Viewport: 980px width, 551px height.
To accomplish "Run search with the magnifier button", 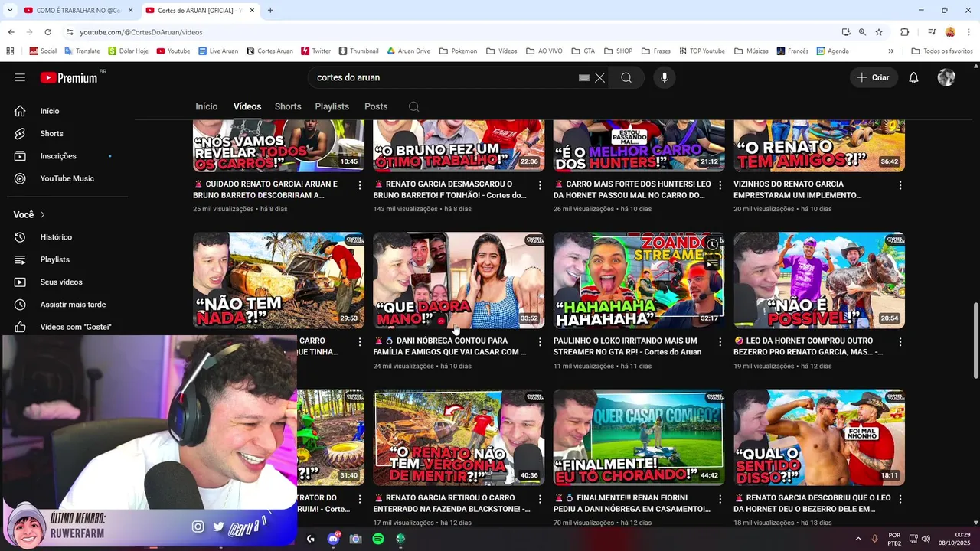I will pyautogui.click(x=626, y=77).
